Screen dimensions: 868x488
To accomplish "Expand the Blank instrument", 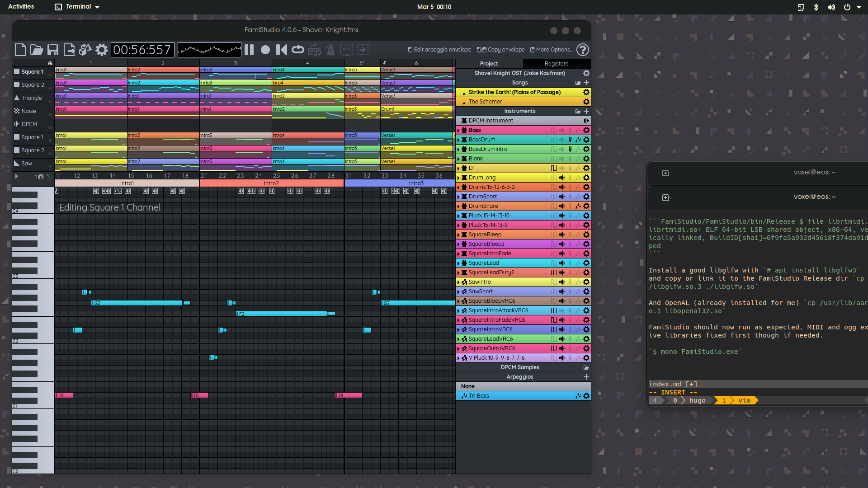I will click(458, 159).
